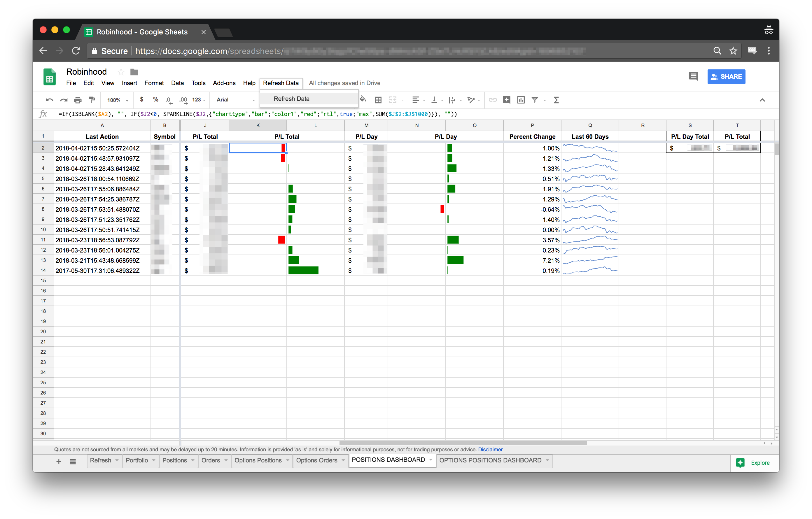Format as currency dollar icon
Image resolution: width=812 pixels, height=519 pixels.
[x=142, y=100]
